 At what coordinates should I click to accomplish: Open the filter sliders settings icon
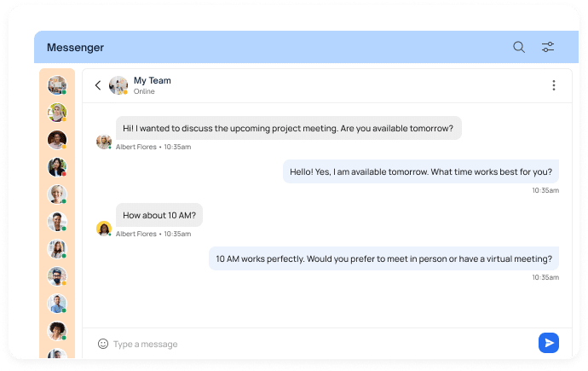coord(547,47)
